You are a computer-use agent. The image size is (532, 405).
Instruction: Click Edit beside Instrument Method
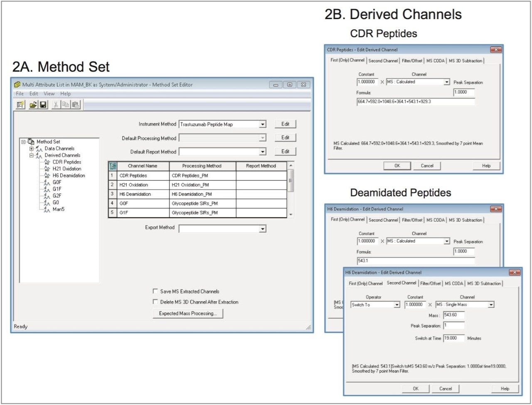[286, 124]
